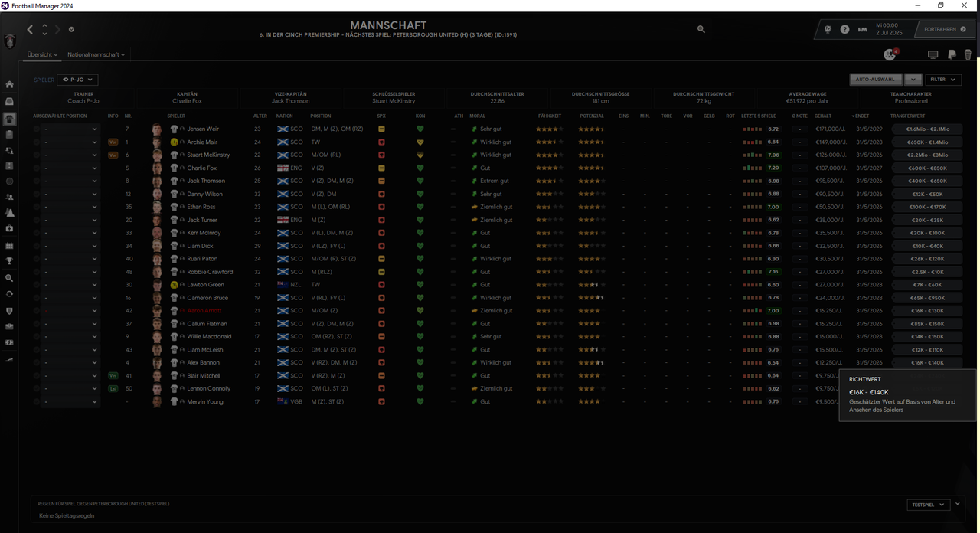Sort by the Transferwert column header

[908, 116]
